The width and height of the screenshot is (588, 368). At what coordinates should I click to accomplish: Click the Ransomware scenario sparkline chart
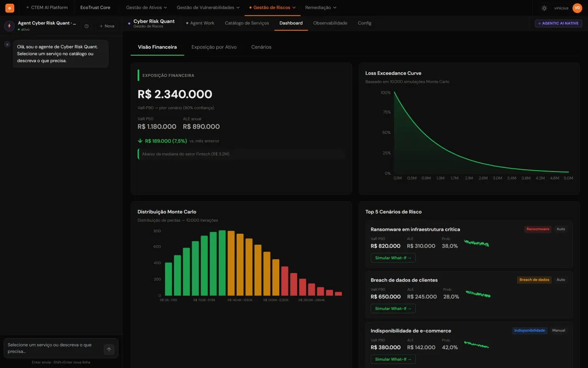[x=476, y=243]
